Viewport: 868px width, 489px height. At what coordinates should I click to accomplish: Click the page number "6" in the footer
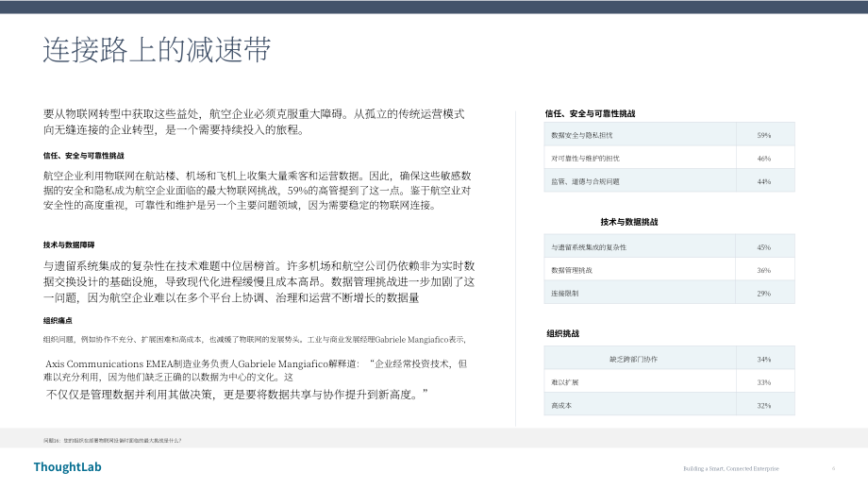(x=833, y=468)
